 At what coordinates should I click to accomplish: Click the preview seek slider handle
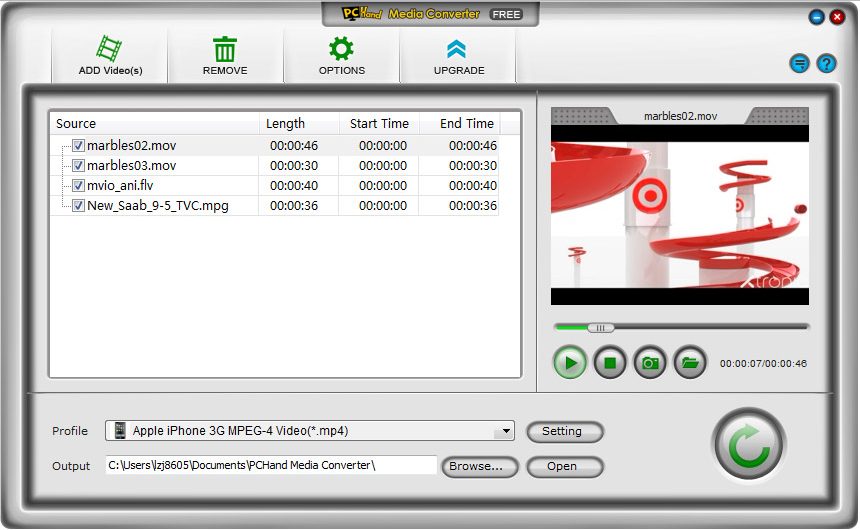click(x=600, y=327)
